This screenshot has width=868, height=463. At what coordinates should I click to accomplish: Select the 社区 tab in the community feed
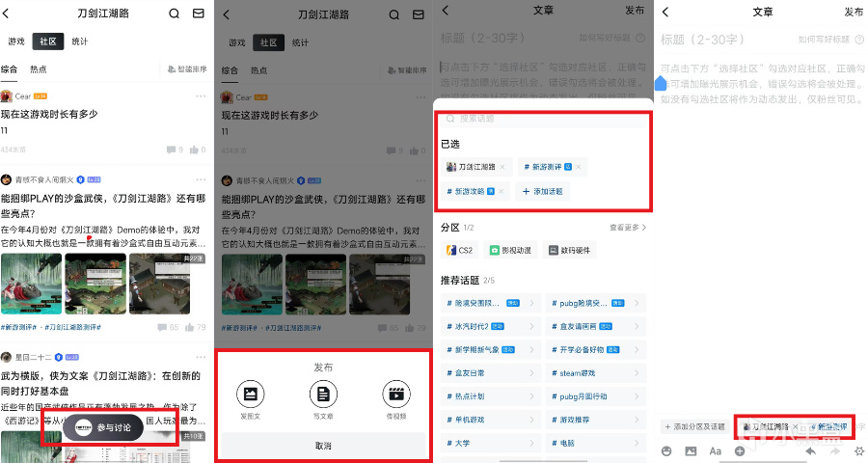[48, 41]
